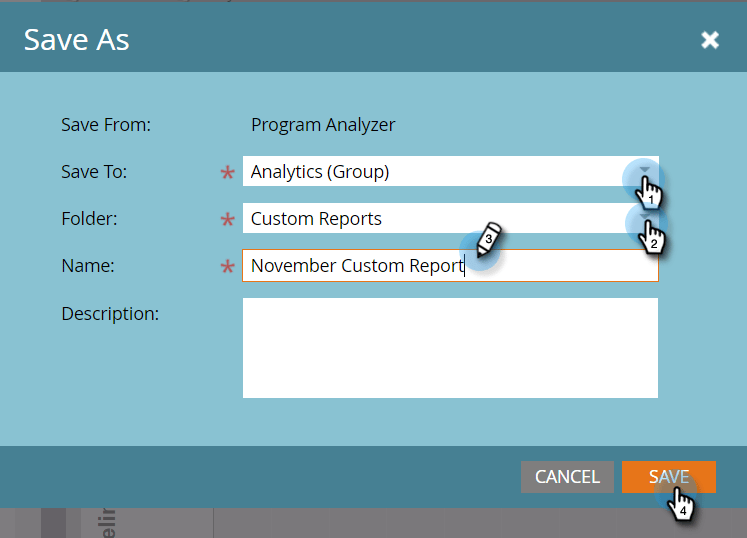
Task: Click the required asterisk beside Folder
Action: [x=227, y=220]
